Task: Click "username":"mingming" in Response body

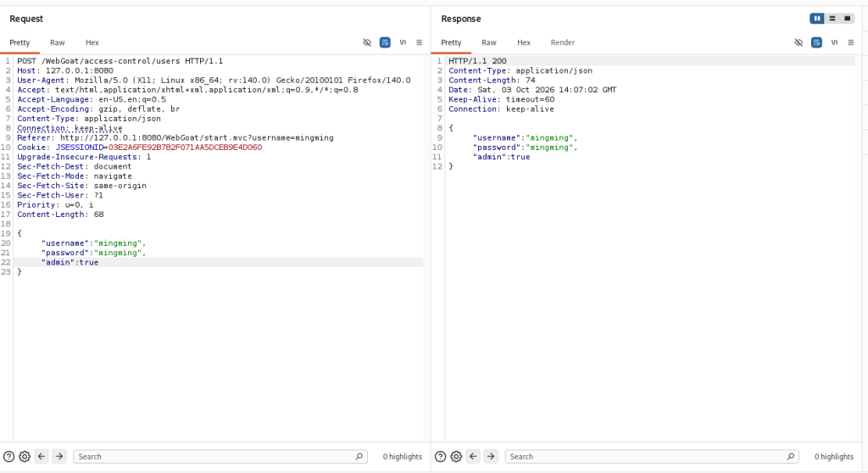Action: coord(525,138)
